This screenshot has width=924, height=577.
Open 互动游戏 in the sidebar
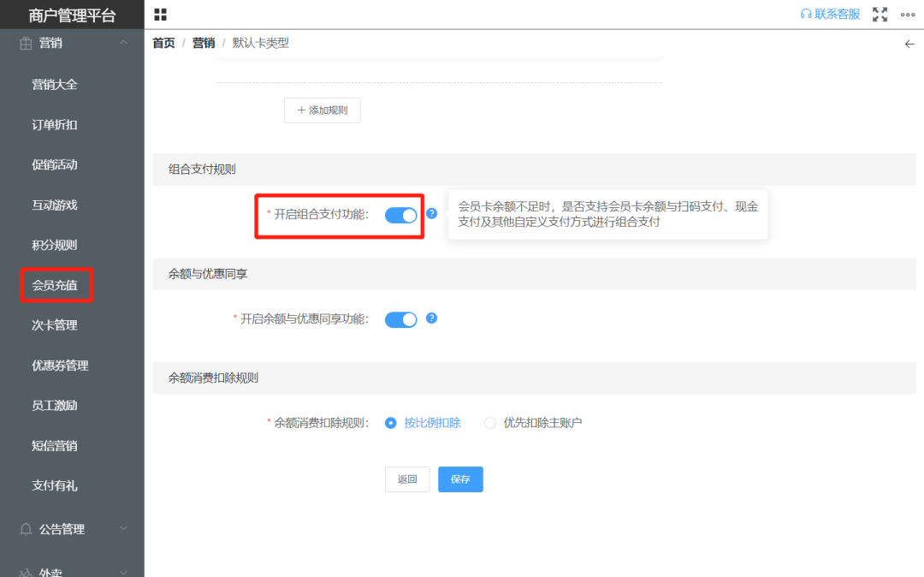click(55, 205)
